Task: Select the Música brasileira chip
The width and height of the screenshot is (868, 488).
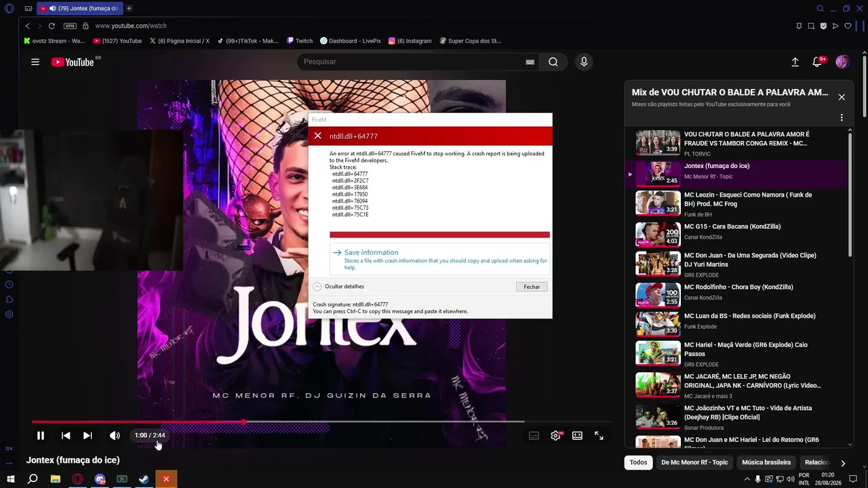Action: tap(766, 462)
